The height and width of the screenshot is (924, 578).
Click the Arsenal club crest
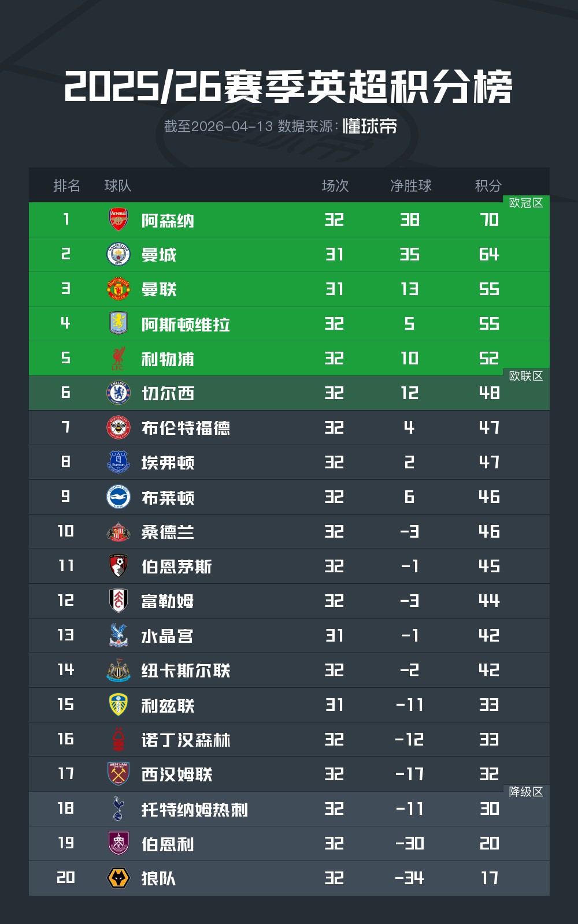118,219
